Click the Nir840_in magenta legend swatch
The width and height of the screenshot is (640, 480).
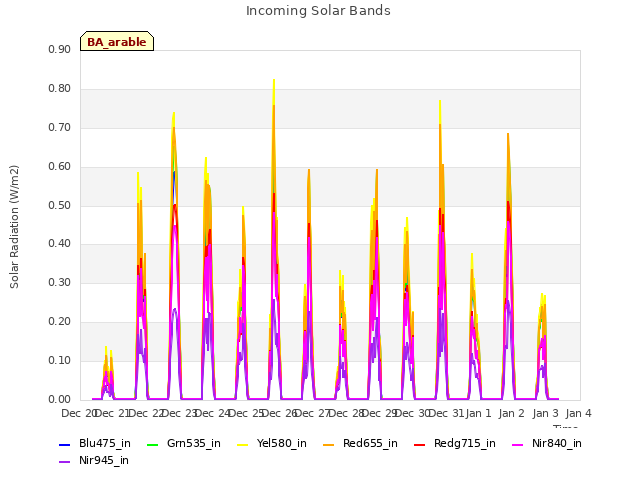click(x=518, y=444)
